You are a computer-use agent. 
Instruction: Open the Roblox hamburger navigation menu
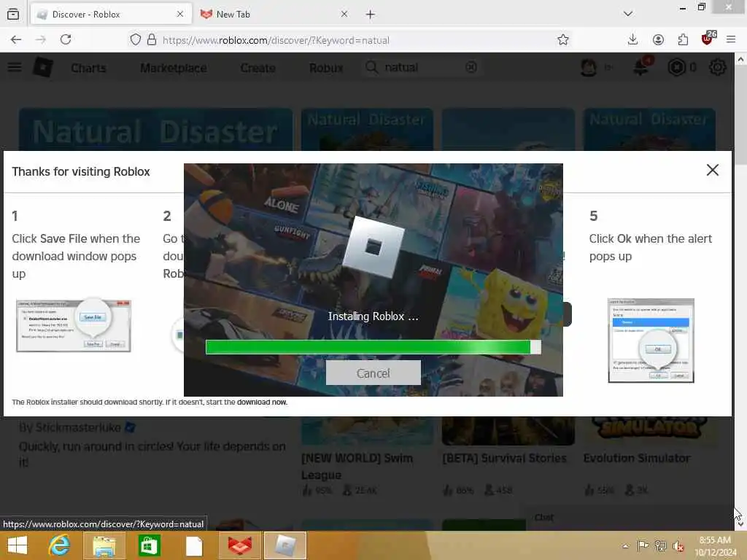coord(15,67)
